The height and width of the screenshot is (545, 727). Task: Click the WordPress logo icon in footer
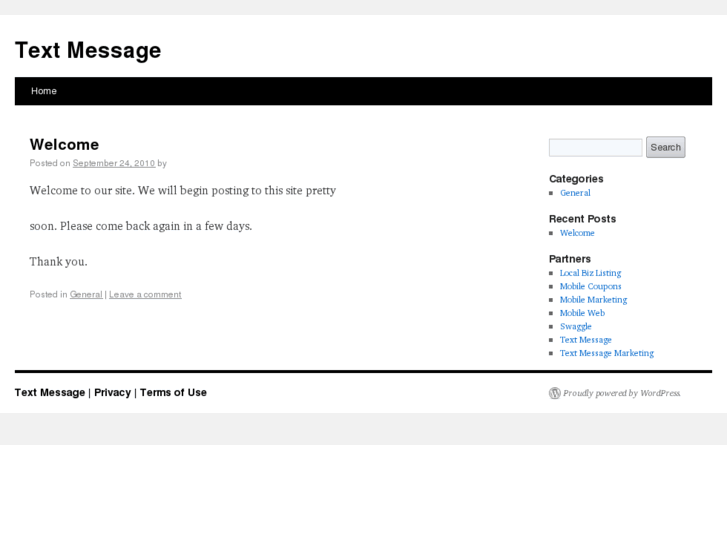[x=555, y=393]
